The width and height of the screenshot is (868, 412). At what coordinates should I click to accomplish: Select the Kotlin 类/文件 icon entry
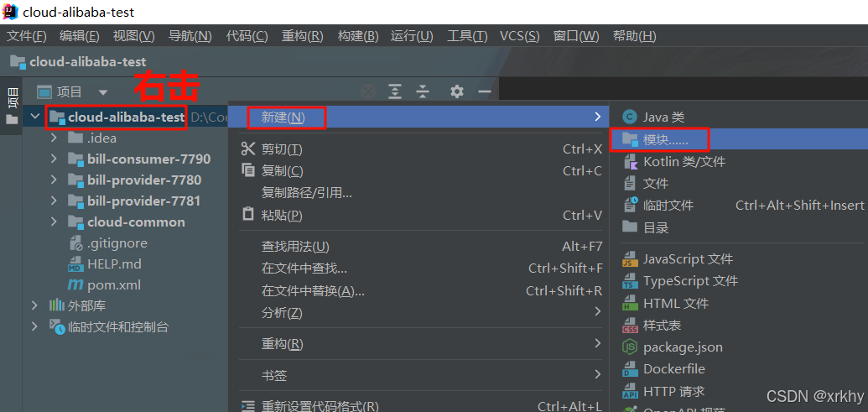click(x=630, y=162)
